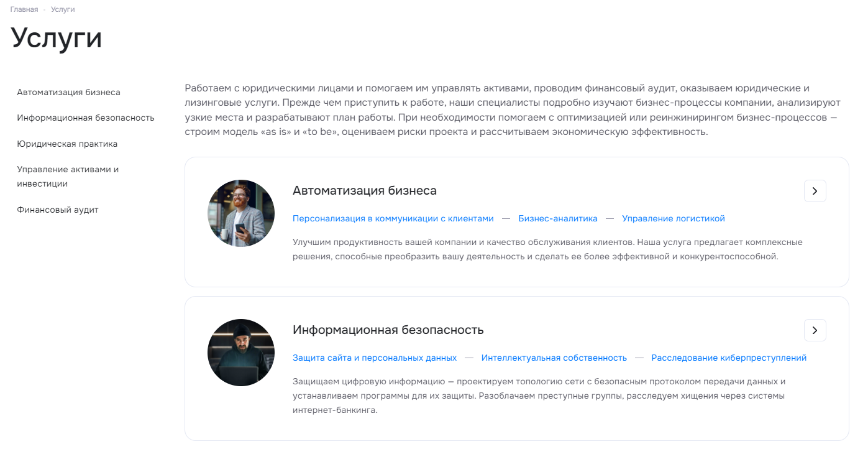Open Юридическая практика from the sidebar
This screenshot has width=868, height=449.
click(67, 144)
